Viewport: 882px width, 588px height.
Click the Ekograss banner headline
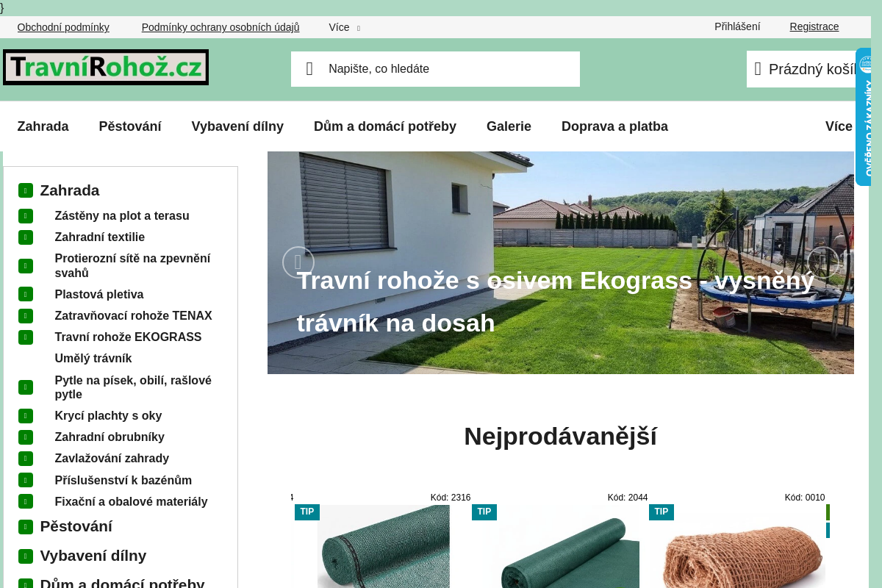(556, 302)
